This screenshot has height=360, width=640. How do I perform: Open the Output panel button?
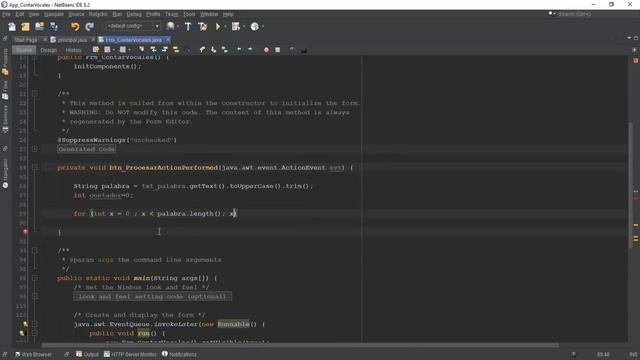click(x=87, y=354)
